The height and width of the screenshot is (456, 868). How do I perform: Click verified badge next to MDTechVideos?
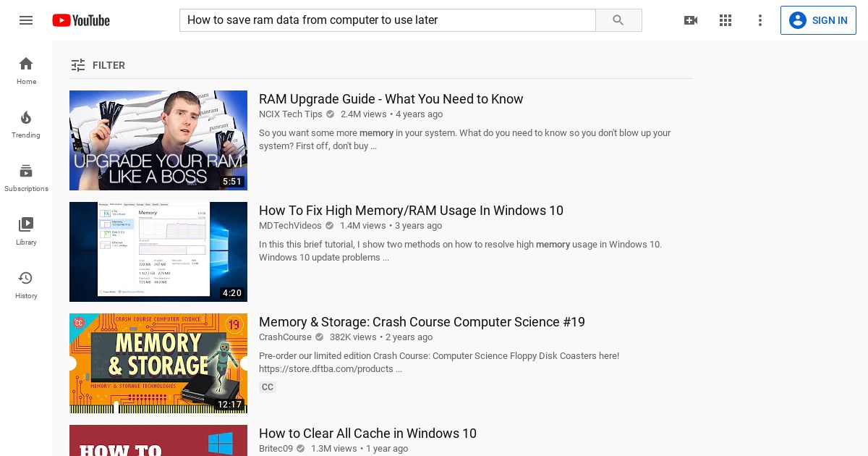(329, 226)
